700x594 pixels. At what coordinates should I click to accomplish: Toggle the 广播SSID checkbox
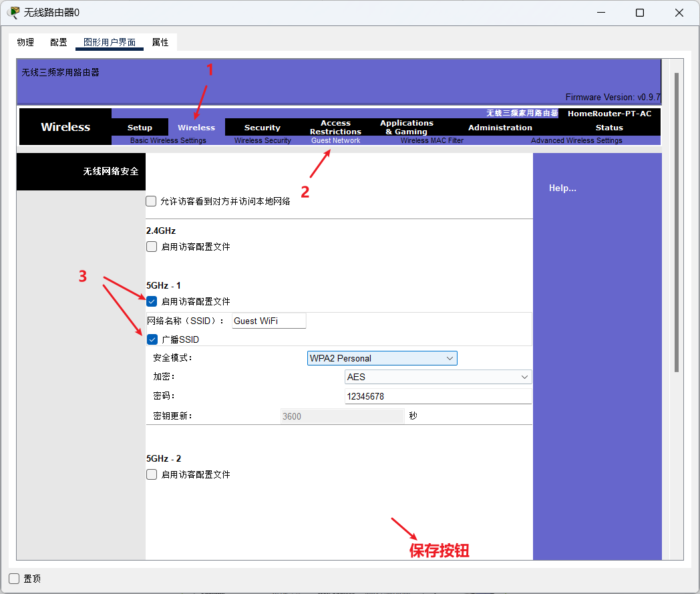pyautogui.click(x=152, y=339)
